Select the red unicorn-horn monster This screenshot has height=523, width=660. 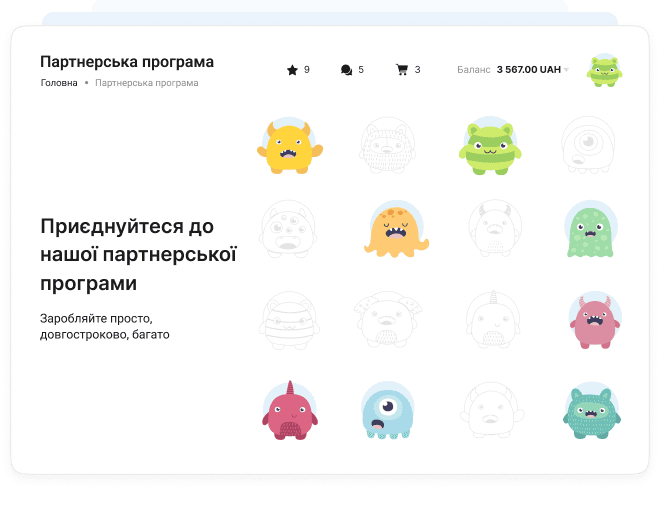tap(289, 410)
